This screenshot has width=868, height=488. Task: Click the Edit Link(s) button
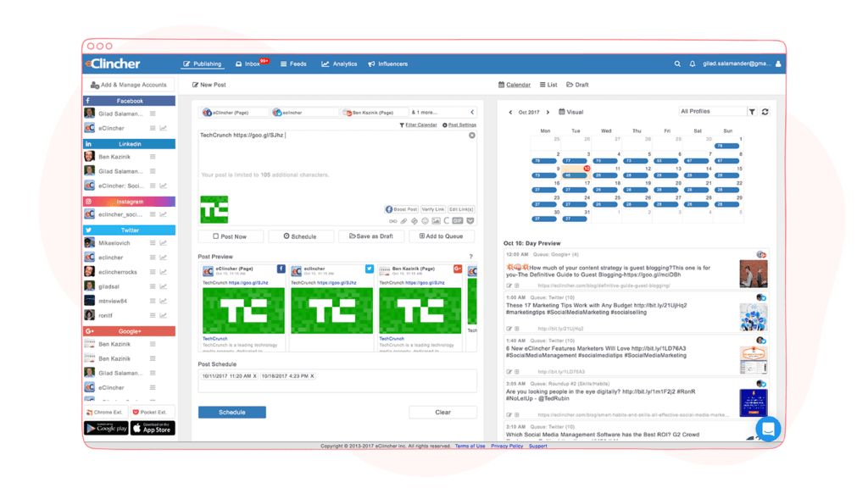[x=460, y=209]
